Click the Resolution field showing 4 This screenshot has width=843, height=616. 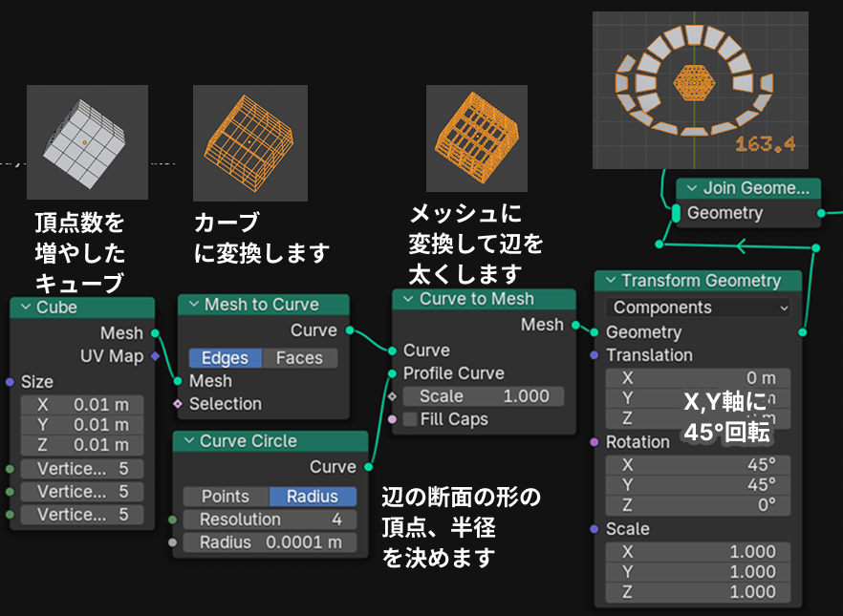point(270,520)
